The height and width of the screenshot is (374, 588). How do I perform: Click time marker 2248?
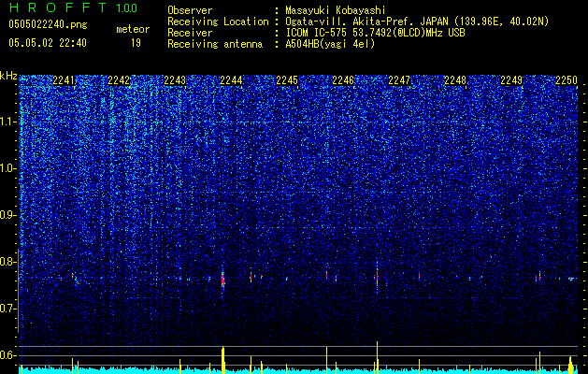pos(455,80)
